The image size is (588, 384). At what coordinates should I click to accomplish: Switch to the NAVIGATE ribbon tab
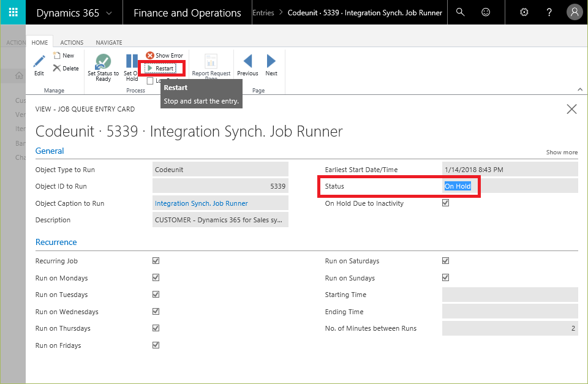[109, 42]
